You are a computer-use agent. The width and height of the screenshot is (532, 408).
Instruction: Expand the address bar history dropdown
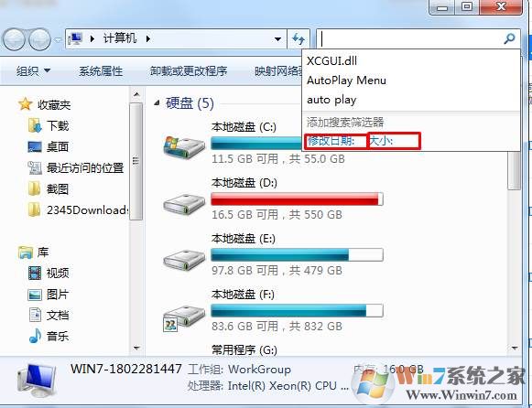tap(277, 39)
